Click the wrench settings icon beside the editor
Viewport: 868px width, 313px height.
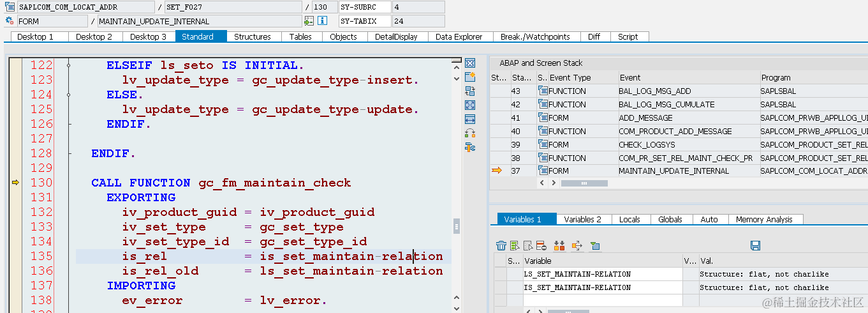click(x=470, y=148)
